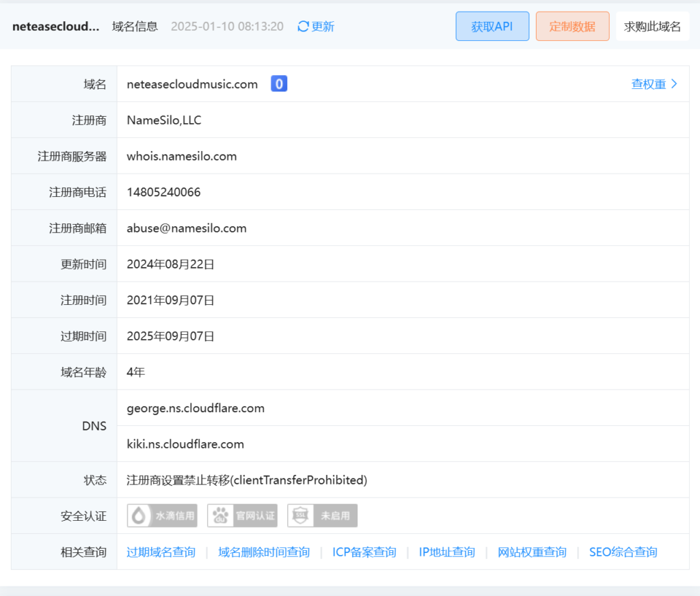Enable the SSL 未启用 certification
Screen dimensions: 700x596
pos(322,515)
